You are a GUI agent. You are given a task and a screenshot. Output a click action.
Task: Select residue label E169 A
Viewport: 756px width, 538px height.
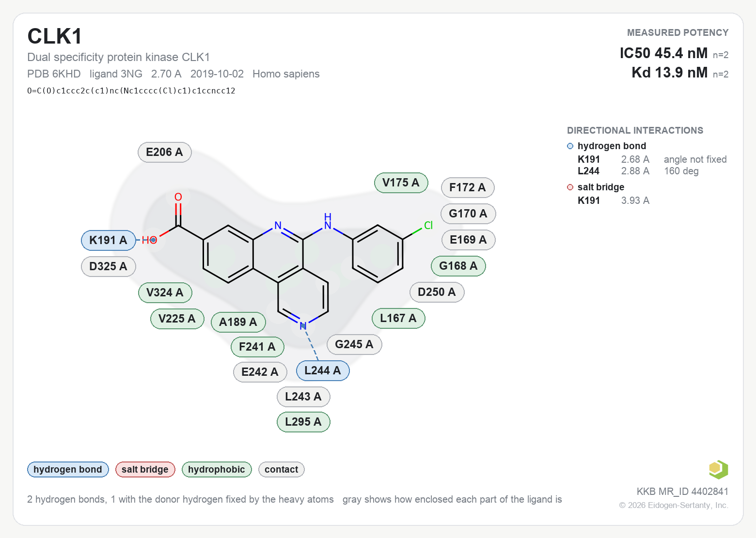pyautogui.click(x=468, y=240)
